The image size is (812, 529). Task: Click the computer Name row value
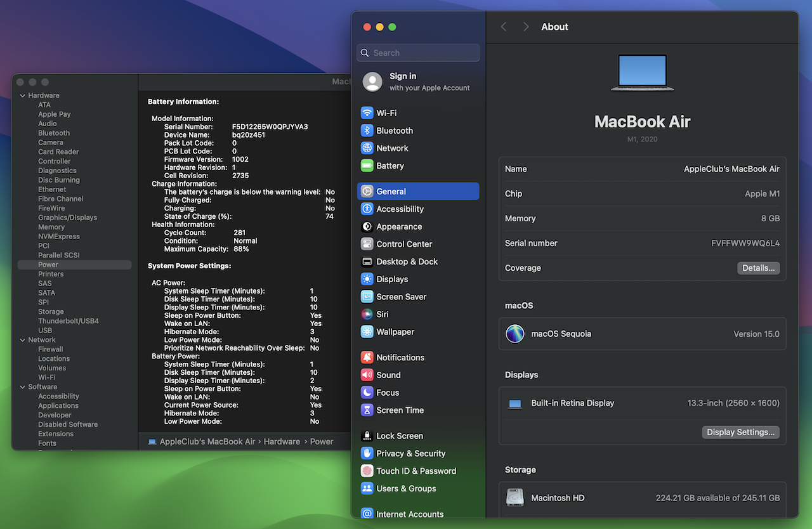[x=731, y=169]
